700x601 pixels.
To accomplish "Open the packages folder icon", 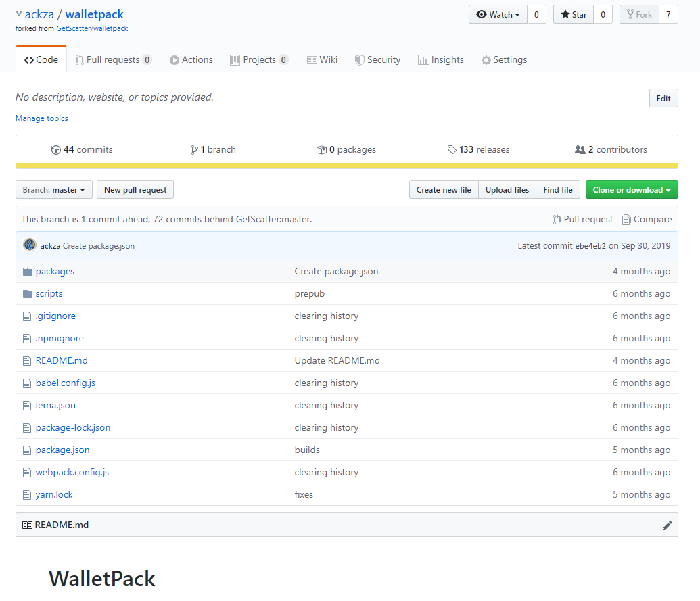I will click(x=28, y=271).
